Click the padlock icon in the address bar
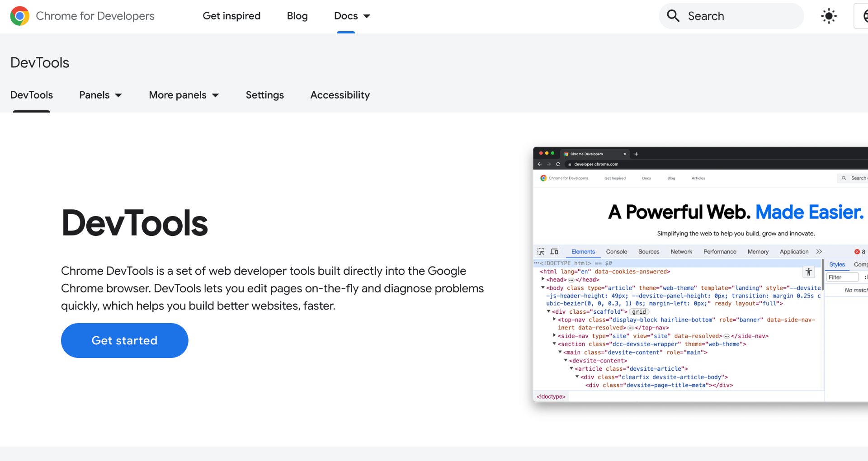Viewport: 868px width, 461px height. point(569,164)
